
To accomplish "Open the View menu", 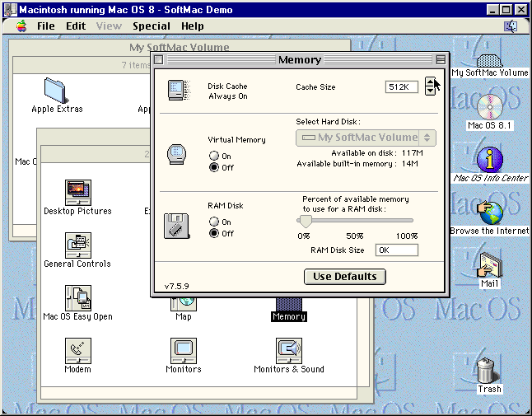I will (109, 26).
